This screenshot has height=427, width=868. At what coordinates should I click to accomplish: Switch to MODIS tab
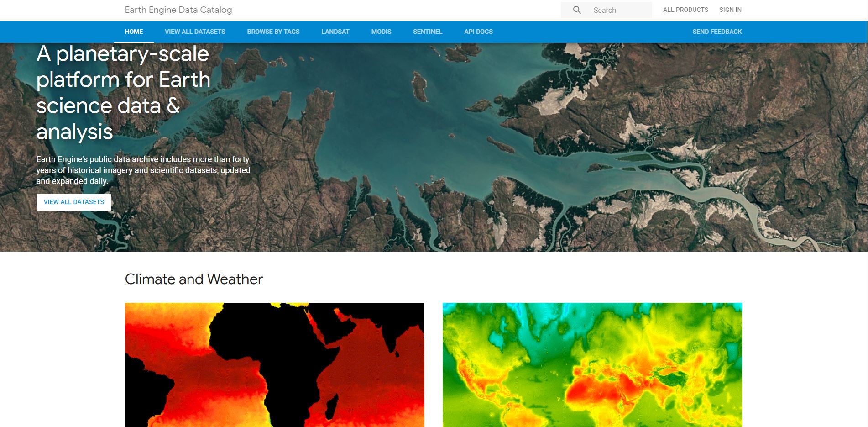tap(381, 32)
